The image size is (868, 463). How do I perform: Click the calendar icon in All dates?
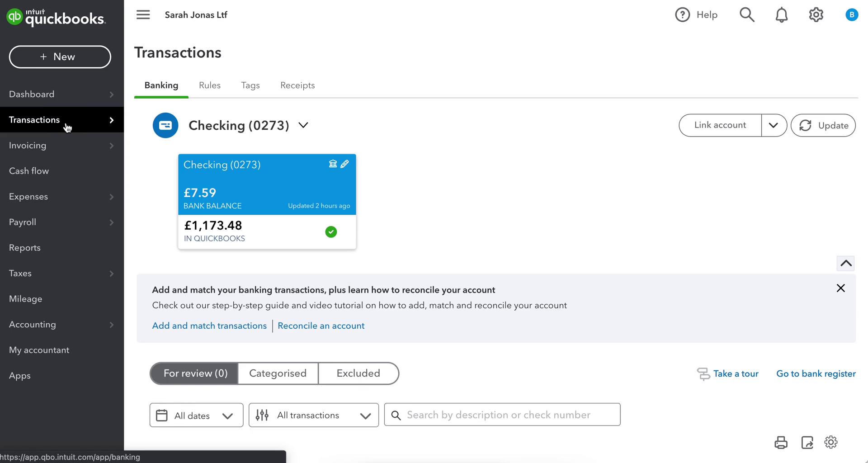click(162, 415)
